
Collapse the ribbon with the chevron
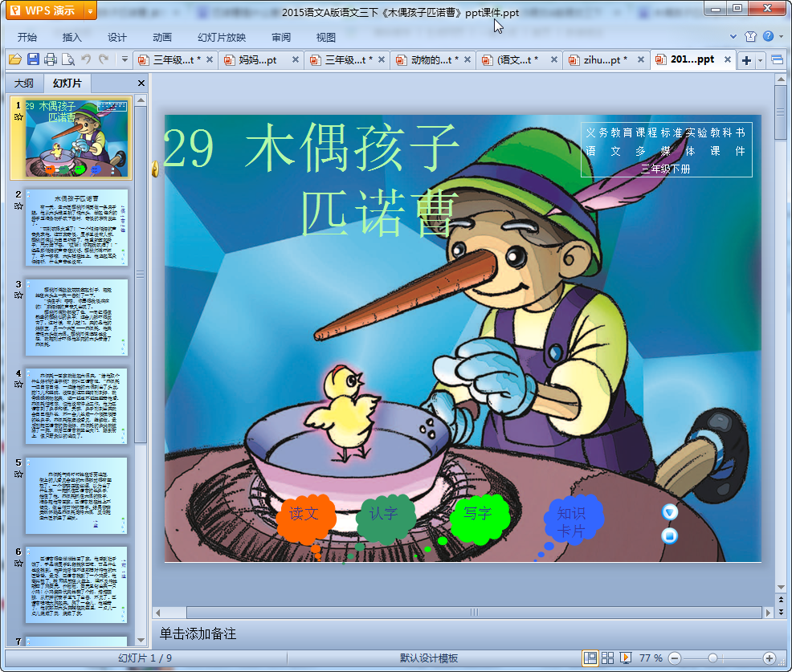(x=733, y=36)
